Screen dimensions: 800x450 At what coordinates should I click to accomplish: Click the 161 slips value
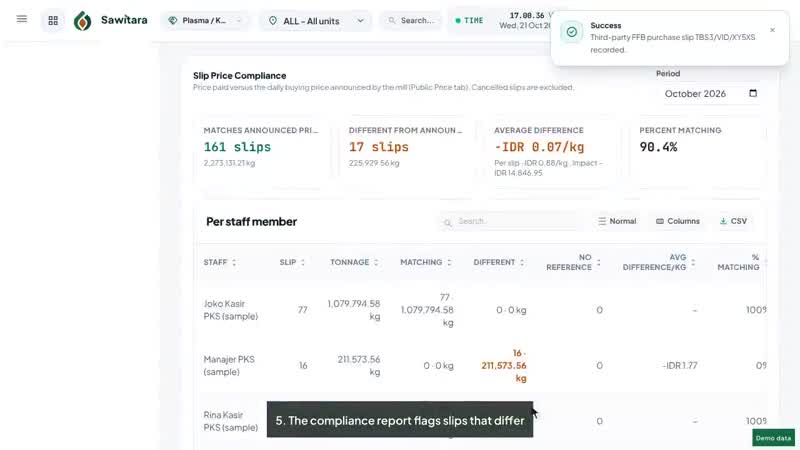pos(237,147)
